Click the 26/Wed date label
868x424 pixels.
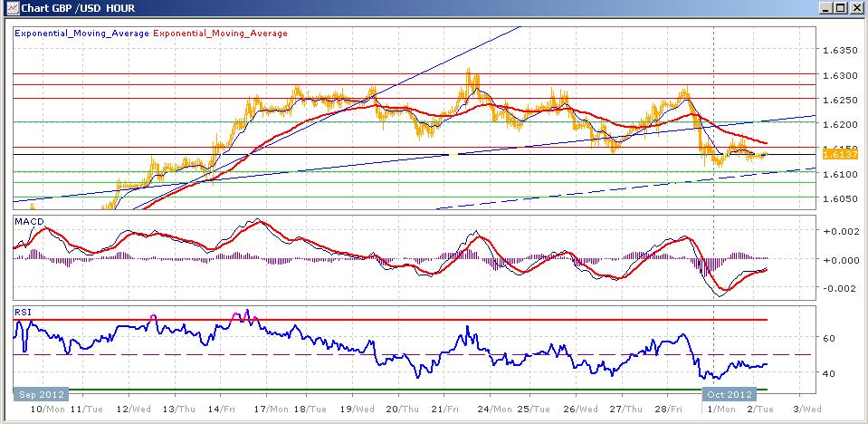[x=581, y=409]
